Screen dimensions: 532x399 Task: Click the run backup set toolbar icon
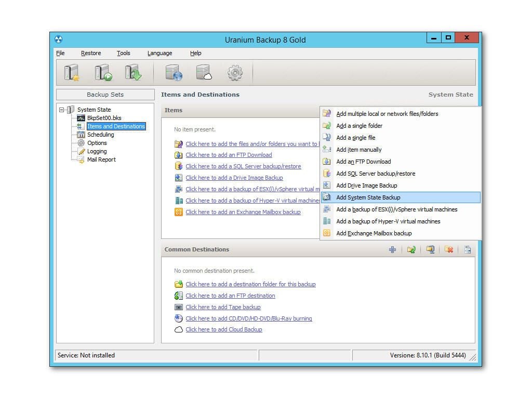(103, 72)
